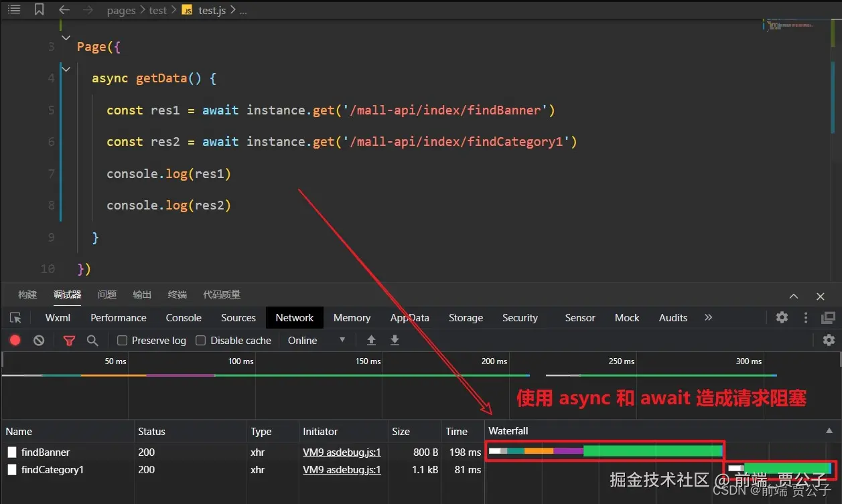Open devtools three-dot menu

[x=806, y=318]
